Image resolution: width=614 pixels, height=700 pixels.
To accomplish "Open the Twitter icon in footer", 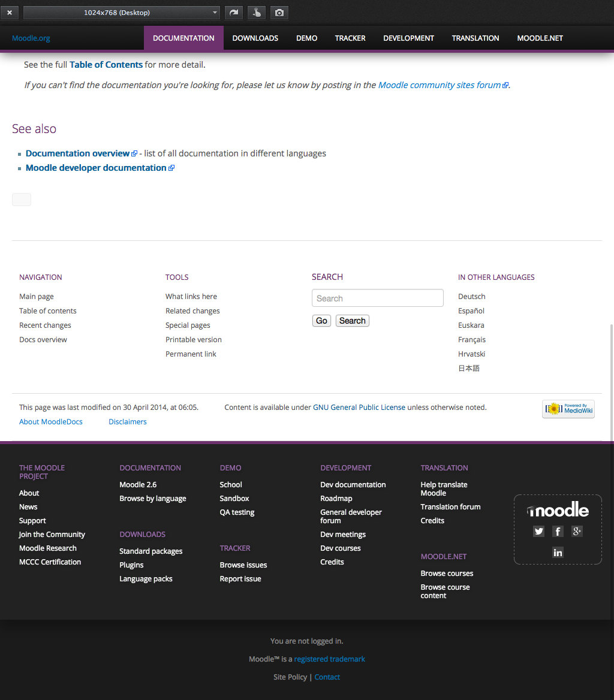I will tap(538, 531).
